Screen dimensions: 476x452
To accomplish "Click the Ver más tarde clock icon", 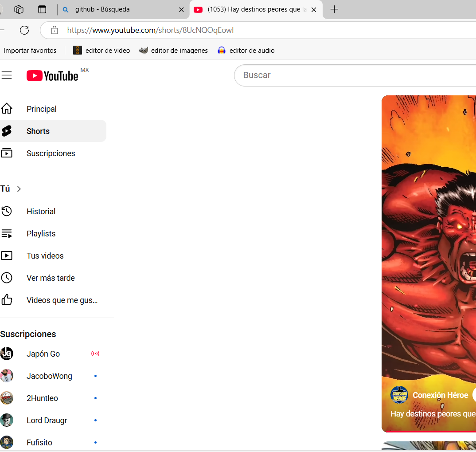I will [6, 278].
